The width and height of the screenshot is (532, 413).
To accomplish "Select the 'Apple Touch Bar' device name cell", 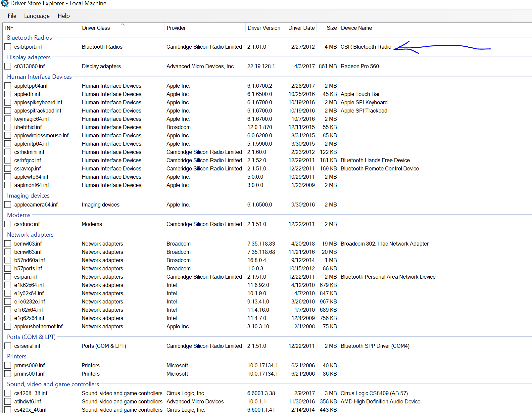I will click(x=360, y=94).
